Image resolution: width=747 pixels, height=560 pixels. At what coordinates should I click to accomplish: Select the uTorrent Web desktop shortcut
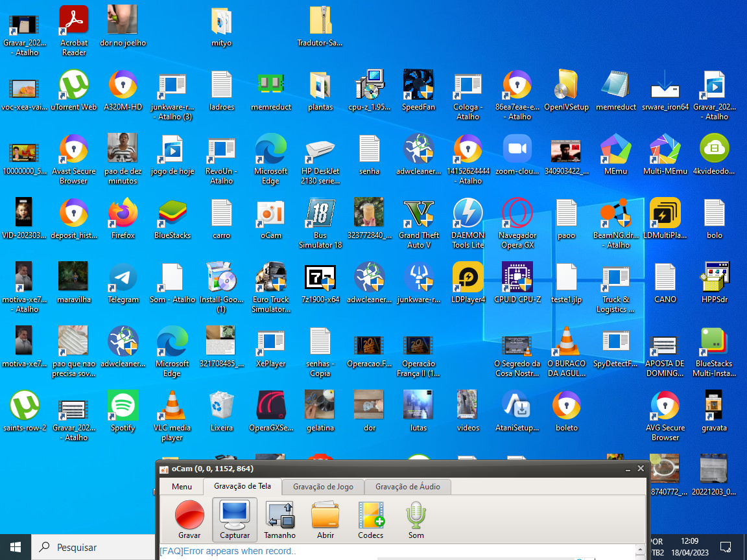(x=74, y=91)
